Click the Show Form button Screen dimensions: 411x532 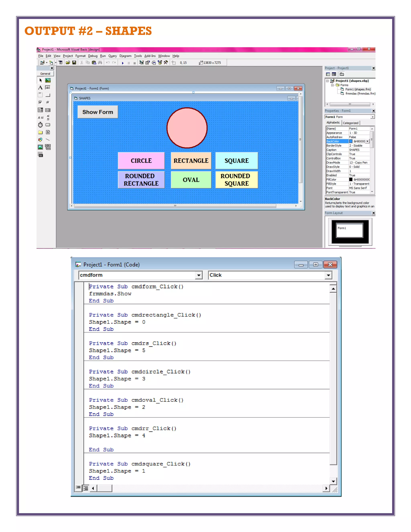pyautogui.click(x=98, y=112)
